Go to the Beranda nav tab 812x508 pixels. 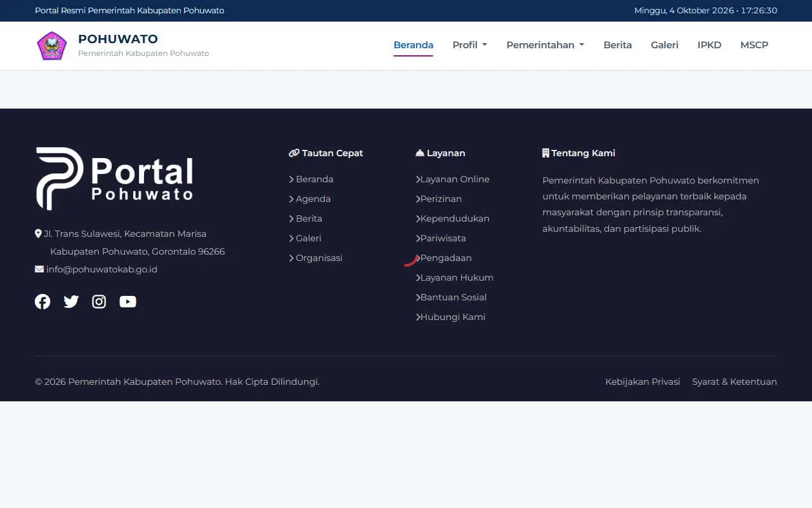413,45
